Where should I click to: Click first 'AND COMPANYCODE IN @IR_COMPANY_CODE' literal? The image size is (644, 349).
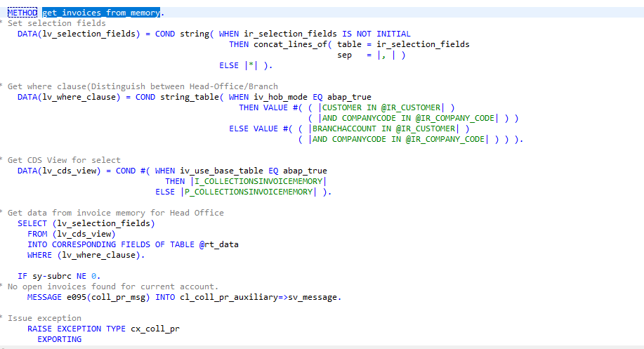point(409,118)
